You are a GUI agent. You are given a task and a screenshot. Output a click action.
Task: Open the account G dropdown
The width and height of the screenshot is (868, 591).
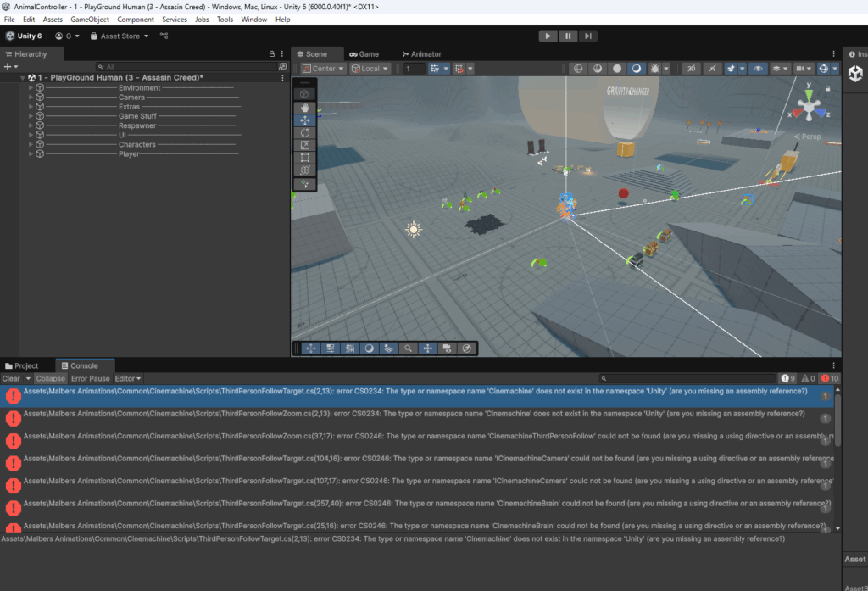point(68,36)
